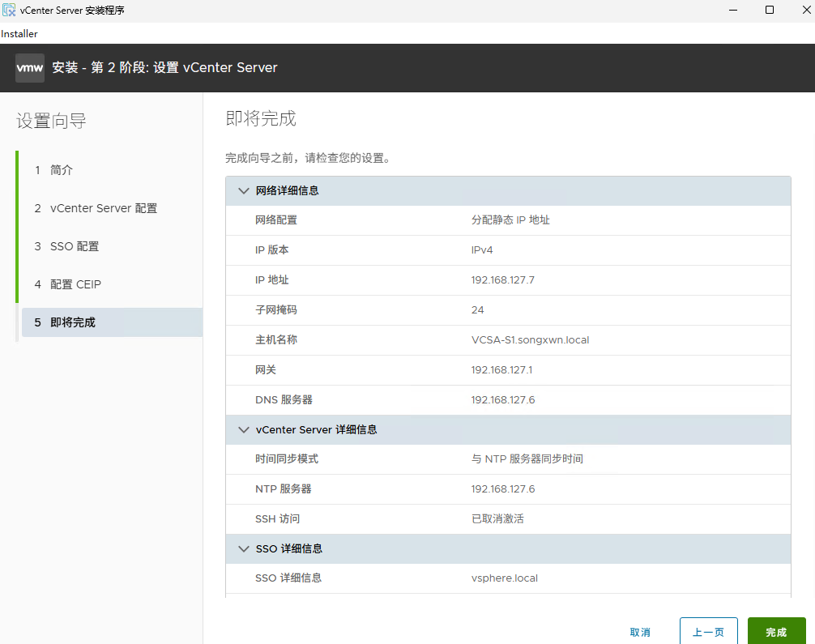This screenshot has height=644, width=815.
Task: Open the Installer menu
Action: click(x=19, y=33)
